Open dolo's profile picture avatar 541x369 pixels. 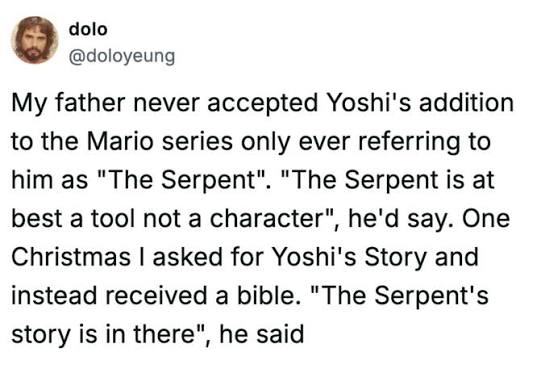point(35,40)
